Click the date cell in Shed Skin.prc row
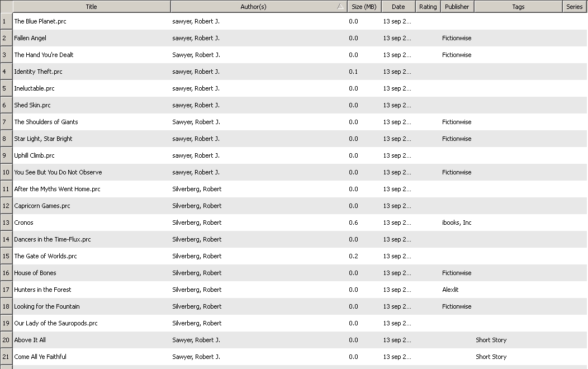 pos(397,105)
